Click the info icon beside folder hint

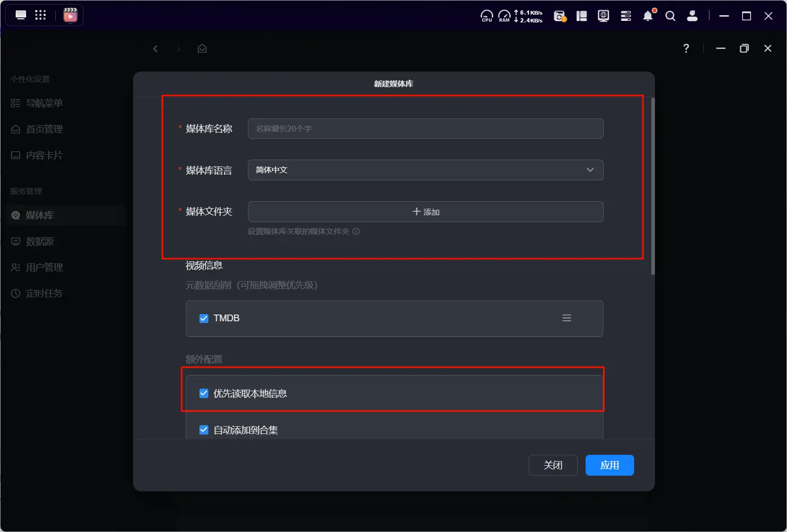coord(356,232)
